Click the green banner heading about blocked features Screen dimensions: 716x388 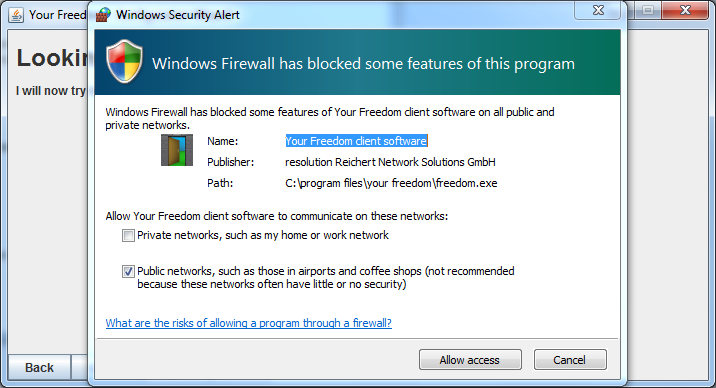pyautogui.click(x=363, y=64)
